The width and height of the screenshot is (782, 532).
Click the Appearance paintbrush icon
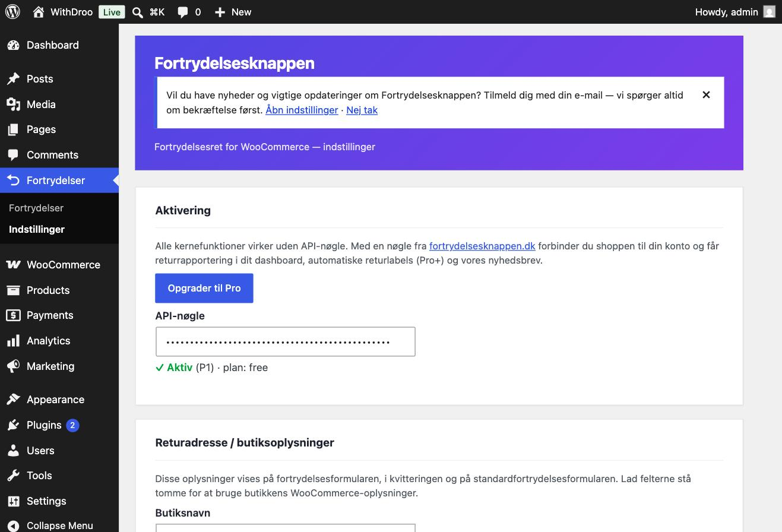pos(13,400)
